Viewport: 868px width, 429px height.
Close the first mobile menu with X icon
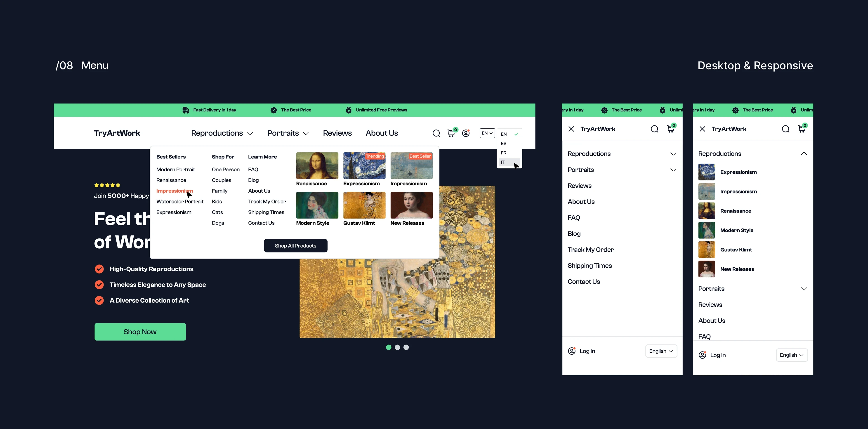point(571,129)
